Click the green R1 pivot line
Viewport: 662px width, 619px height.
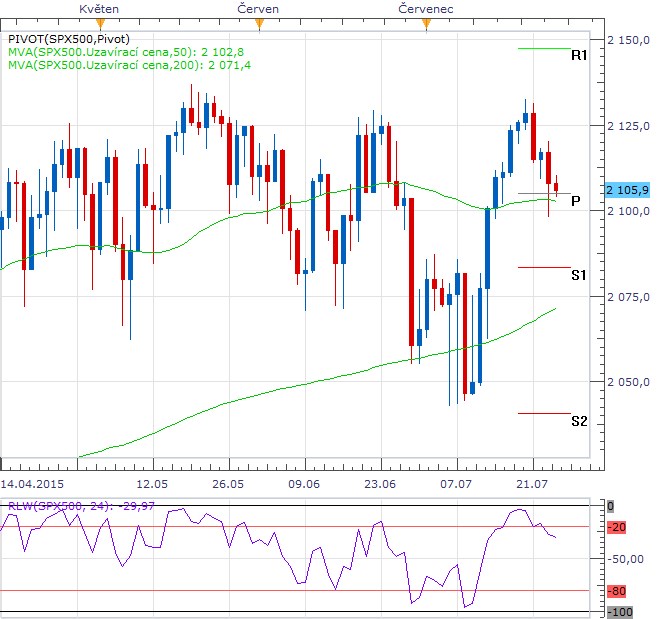pyautogui.click(x=544, y=49)
